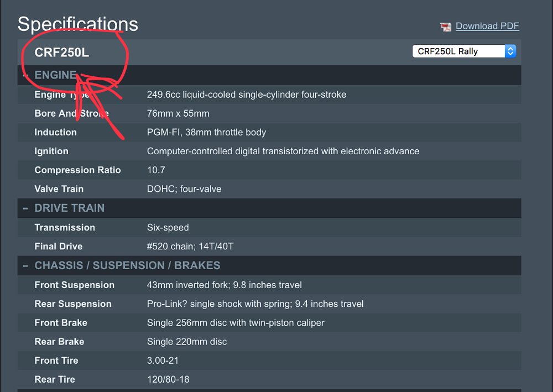The height and width of the screenshot is (392, 553).
Task: Open the CRF250L Rally model dropdown
Action: (463, 51)
